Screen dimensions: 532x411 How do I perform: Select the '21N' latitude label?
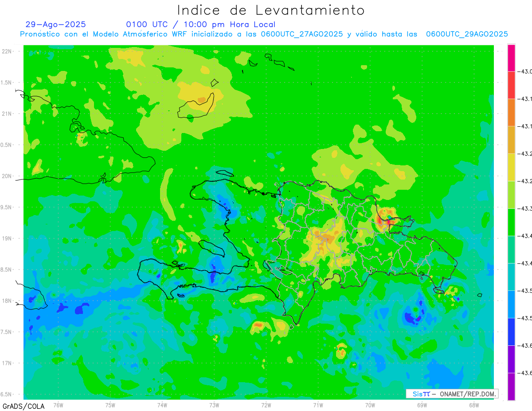(7, 114)
